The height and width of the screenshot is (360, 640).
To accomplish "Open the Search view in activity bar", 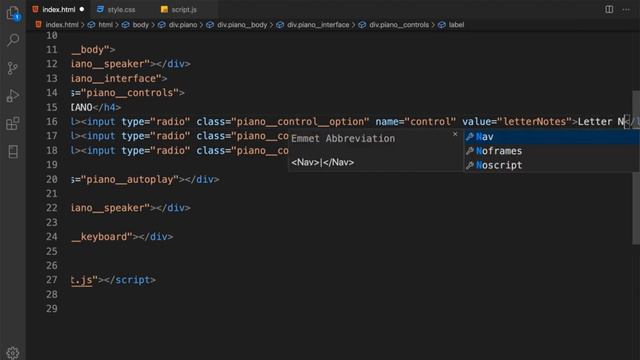I will (13, 40).
